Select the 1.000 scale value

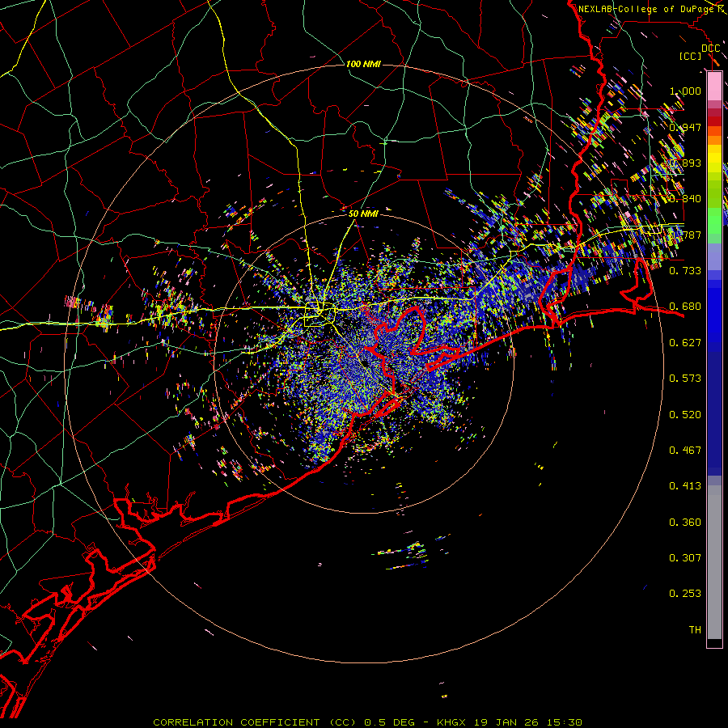point(685,91)
